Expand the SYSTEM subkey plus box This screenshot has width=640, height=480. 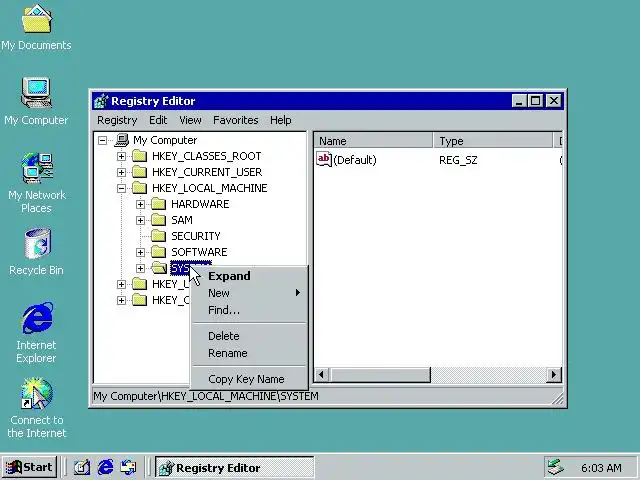[x=140, y=268]
